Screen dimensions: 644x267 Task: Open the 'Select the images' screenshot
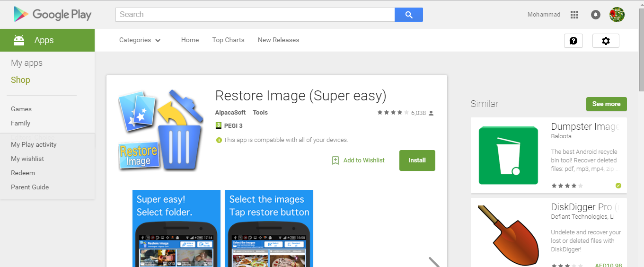pos(269,228)
